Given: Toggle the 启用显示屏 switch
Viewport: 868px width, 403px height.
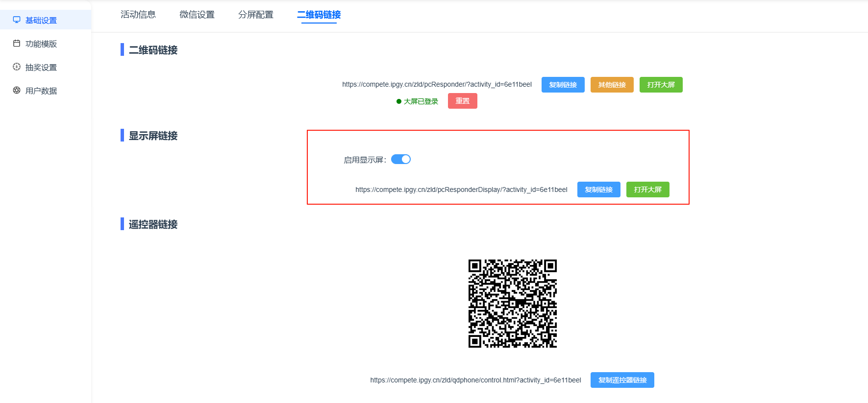Looking at the screenshot, I should (401, 159).
